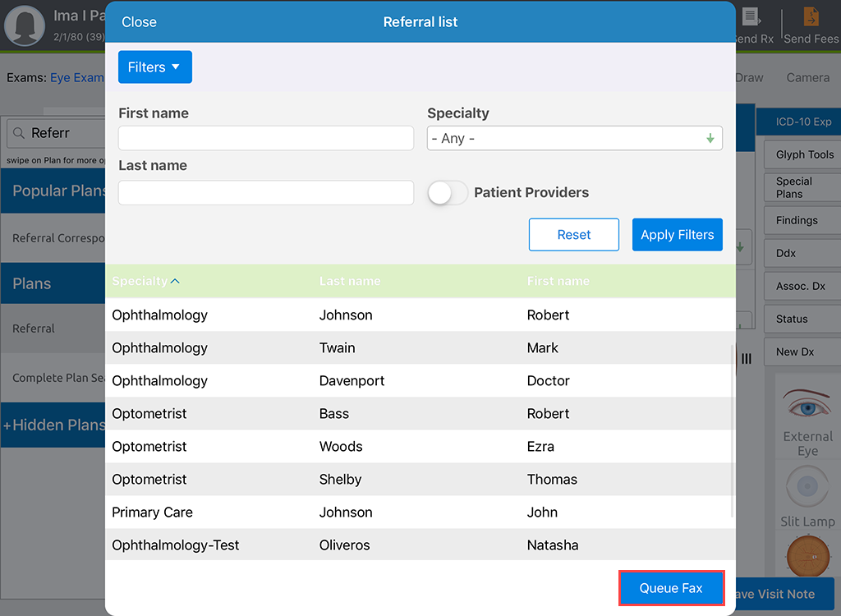Click the patient avatar icon

click(x=24, y=25)
